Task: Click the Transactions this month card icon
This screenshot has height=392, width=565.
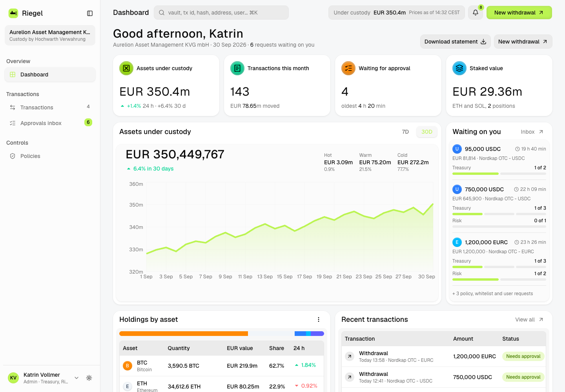Action: point(237,68)
